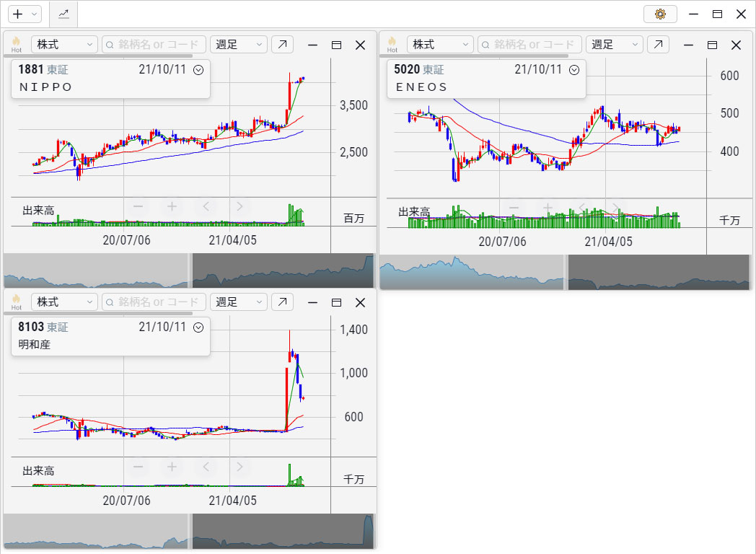Minimize the ENEOS chart panel

688,45
